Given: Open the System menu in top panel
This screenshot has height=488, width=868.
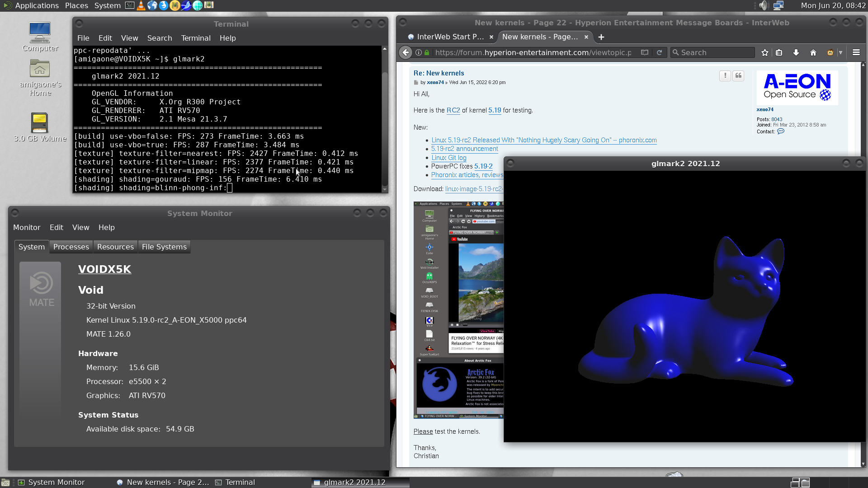Looking at the screenshot, I should pos(107,5).
